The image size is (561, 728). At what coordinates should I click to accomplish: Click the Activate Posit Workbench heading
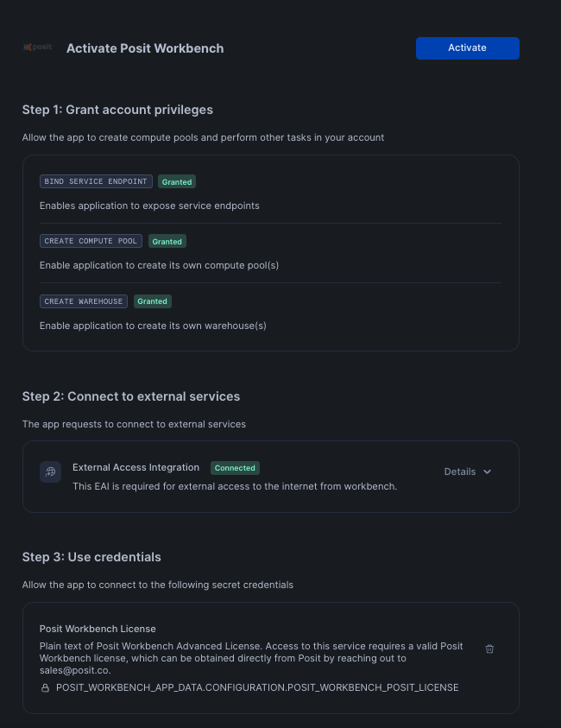(145, 48)
